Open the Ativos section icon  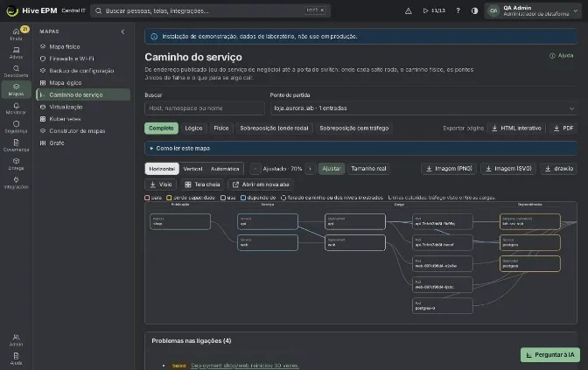[16, 50]
